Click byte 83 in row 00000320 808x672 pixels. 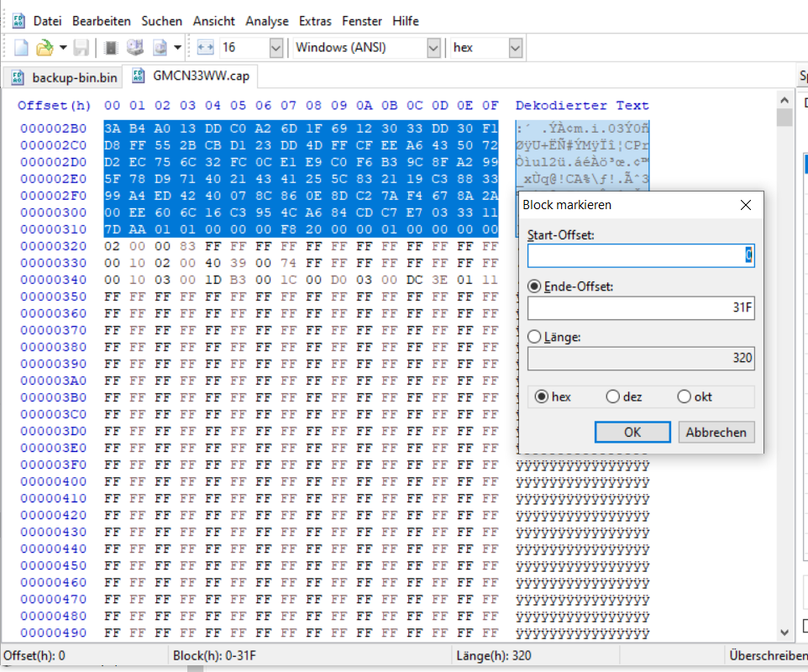tap(187, 246)
